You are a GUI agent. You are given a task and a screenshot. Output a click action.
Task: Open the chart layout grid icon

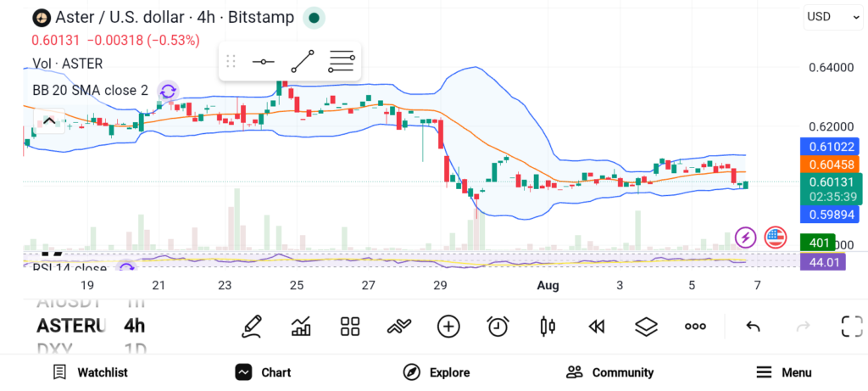pos(350,327)
